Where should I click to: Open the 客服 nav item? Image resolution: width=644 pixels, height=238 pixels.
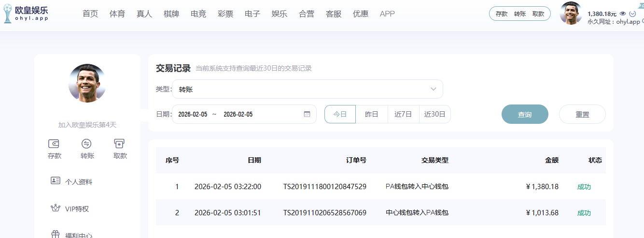(x=334, y=14)
